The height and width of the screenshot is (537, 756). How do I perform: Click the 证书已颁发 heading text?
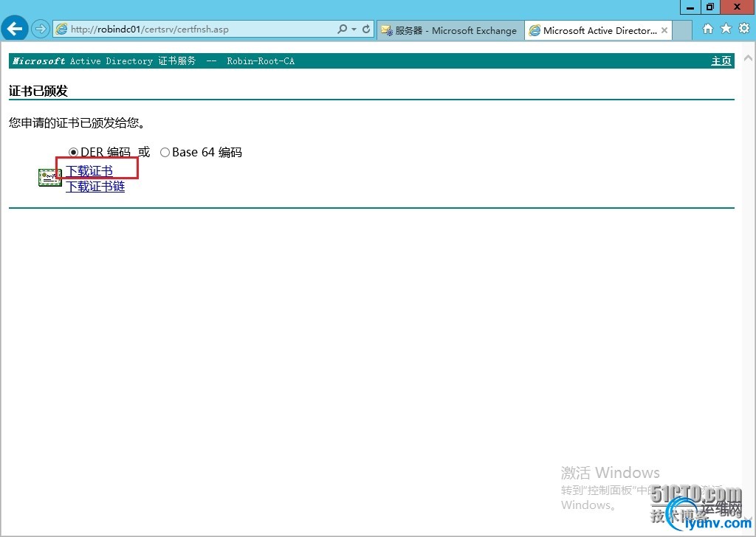pyautogui.click(x=38, y=91)
